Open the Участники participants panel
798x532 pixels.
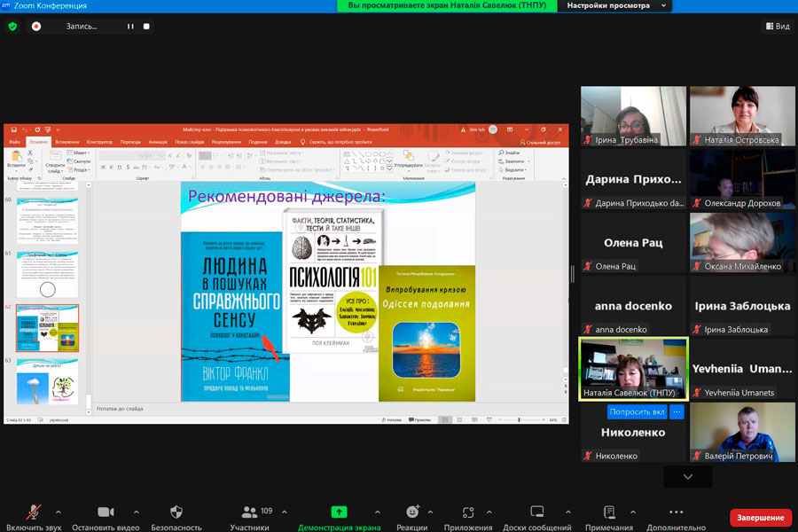pos(250,512)
